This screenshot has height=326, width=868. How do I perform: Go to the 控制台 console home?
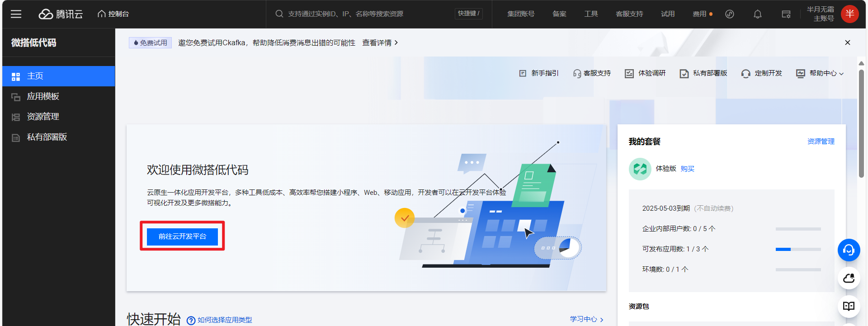click(x=113, y=14)
